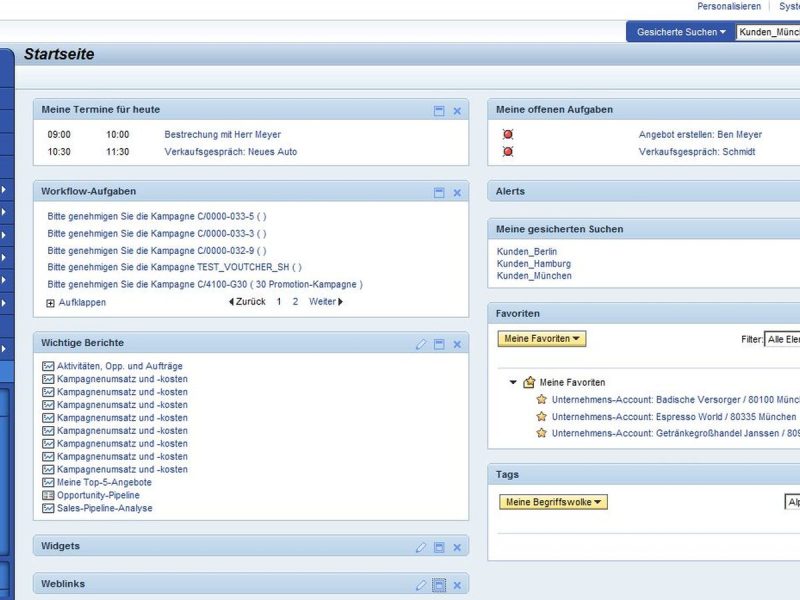Screen dimensions: 800x600
Task: Open the Meine Favoriten yellow dropdown button
Action: point(542,339)
